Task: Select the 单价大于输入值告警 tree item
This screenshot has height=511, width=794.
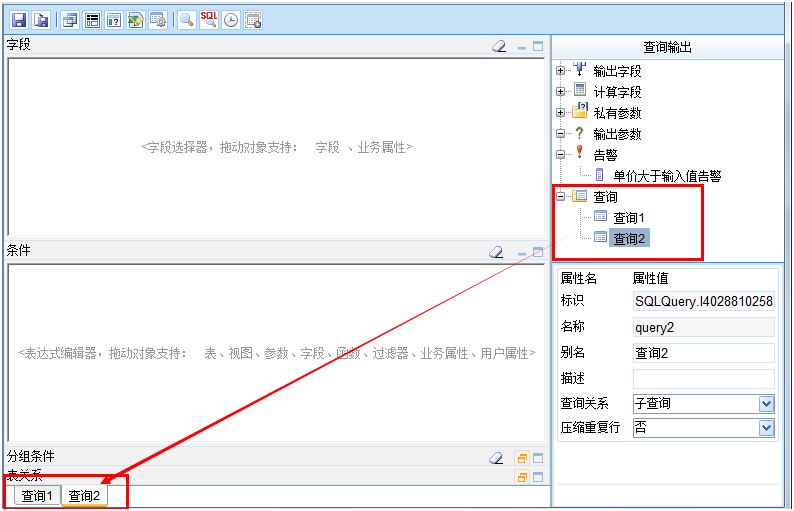Action: 667,176
